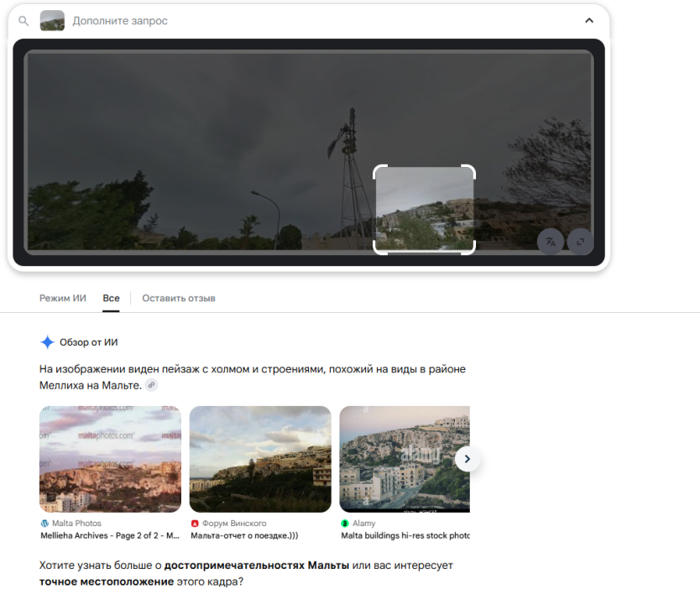Click the search magnifier icon
The image size is (700, 594).
(x=24, y=21)
